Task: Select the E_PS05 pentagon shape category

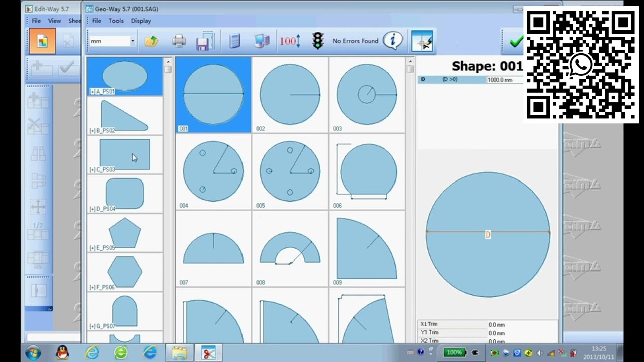Action: click(125, 233)
